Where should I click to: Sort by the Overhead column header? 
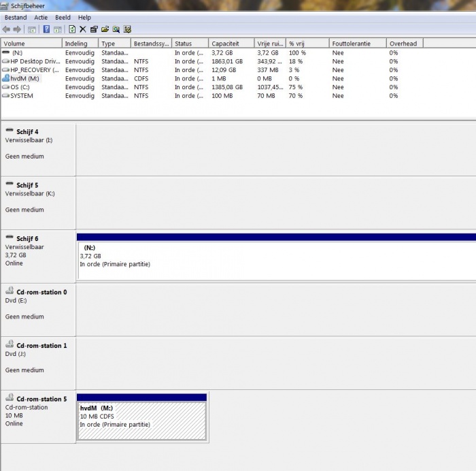(405, 44)
